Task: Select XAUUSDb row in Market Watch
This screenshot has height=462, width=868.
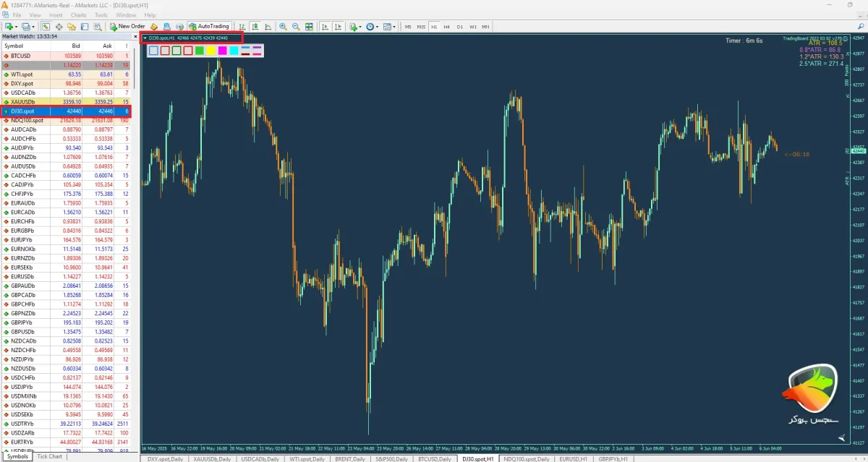Action: [x=66, y=102]
